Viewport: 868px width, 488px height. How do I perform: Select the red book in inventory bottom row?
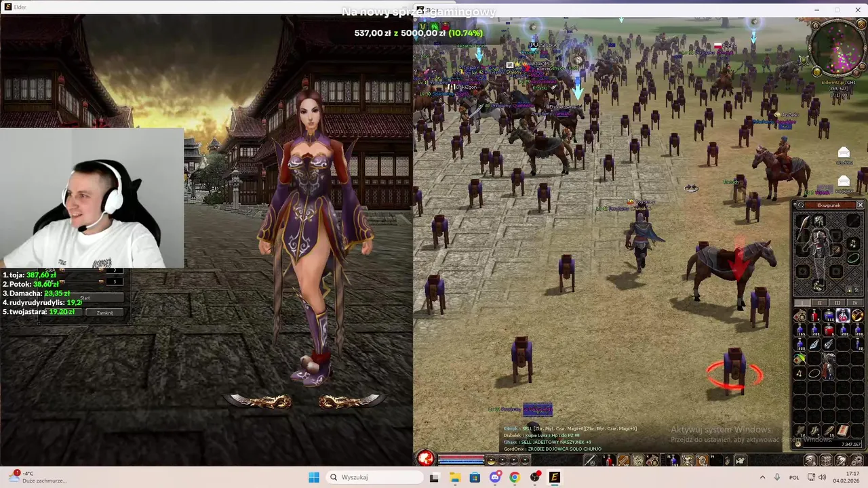click(x=843, y=430)
